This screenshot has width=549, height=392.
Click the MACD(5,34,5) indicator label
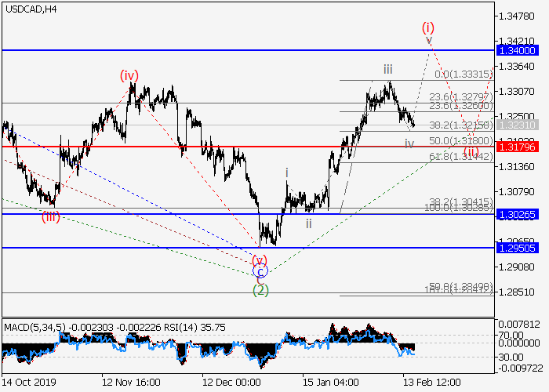[35, 325]
